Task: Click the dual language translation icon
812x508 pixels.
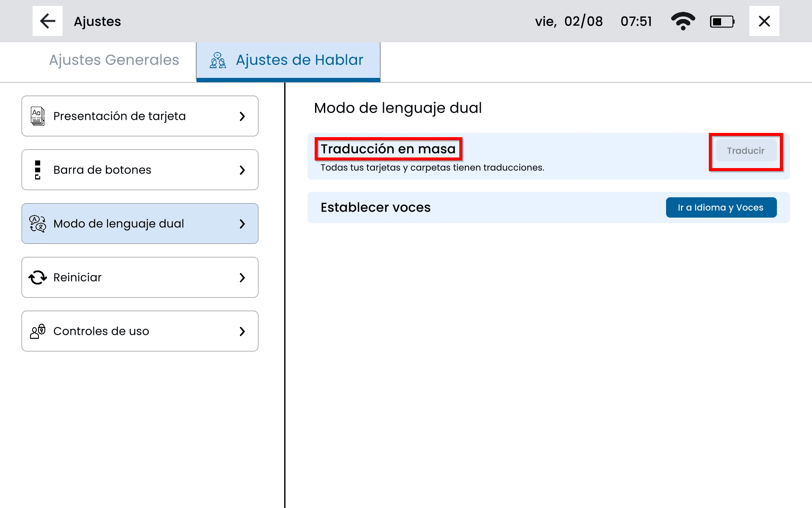Action: (x=38, y=224)
